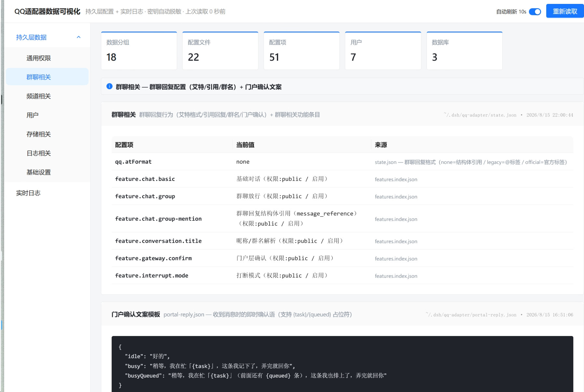Click the blue info icon in the banner
The image size is (584, 392).
pos(109,87)
